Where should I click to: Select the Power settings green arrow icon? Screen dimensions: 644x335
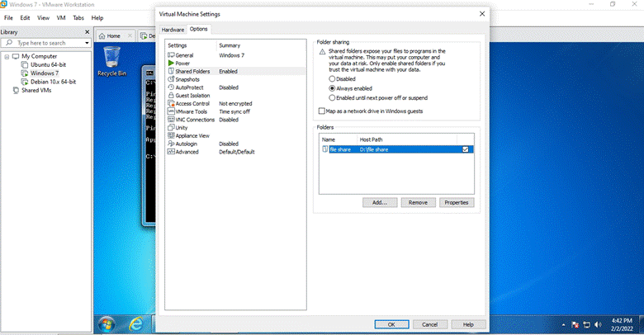171,64
